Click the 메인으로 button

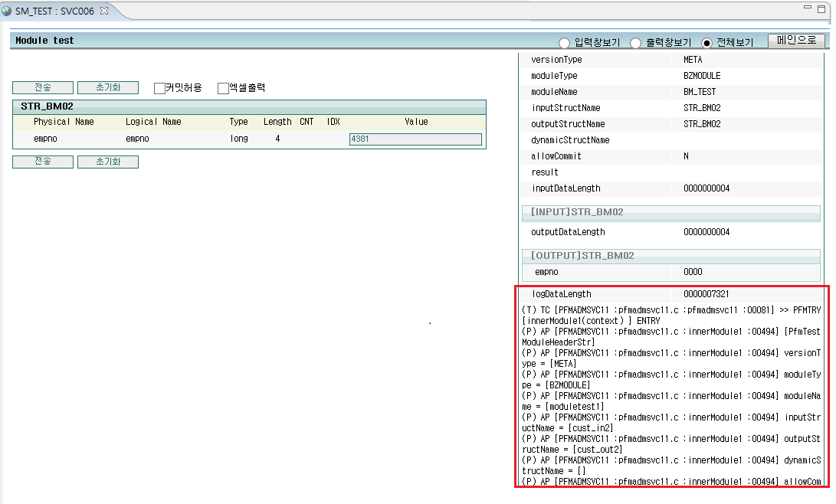point(796,41)
